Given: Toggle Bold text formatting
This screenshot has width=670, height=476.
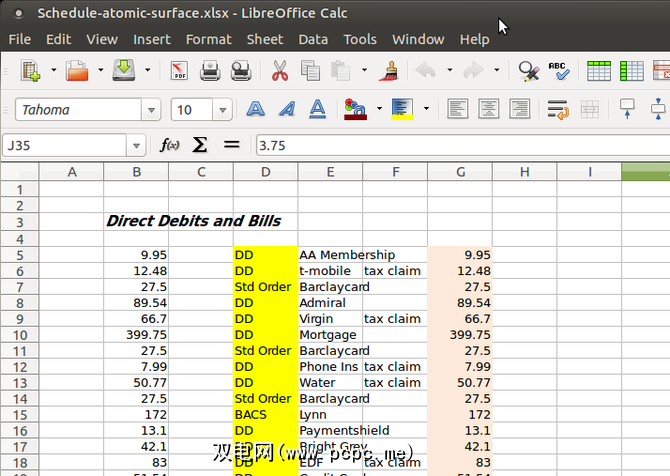Looking at the screenshot, I should pyautogui.click(x=256, y=109).
